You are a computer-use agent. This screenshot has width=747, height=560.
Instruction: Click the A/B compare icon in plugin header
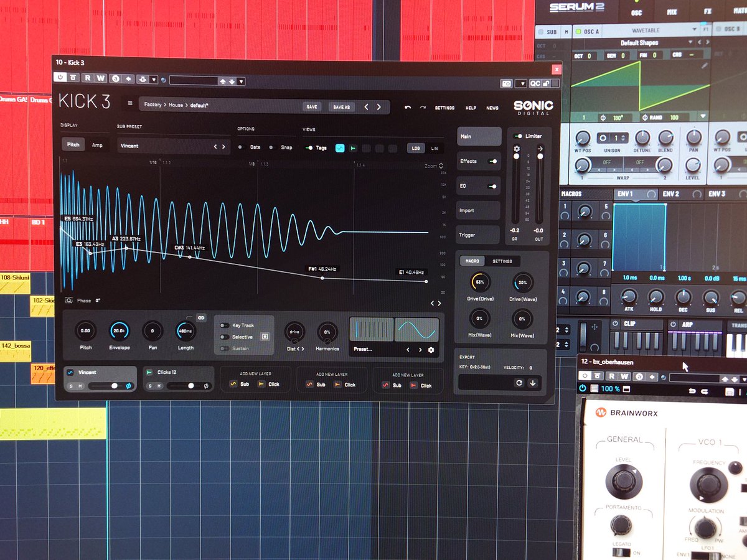coord(115,79)
